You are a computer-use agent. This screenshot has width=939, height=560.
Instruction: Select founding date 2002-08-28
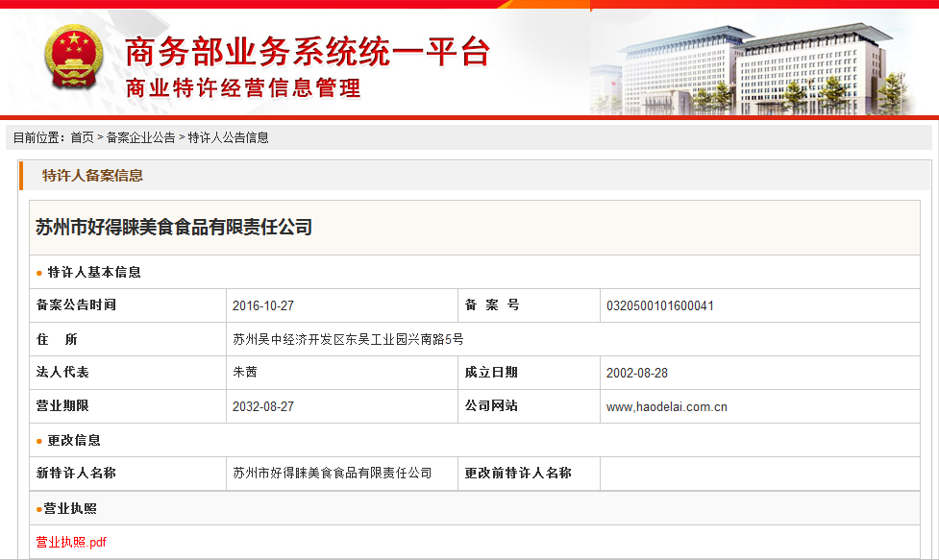pos(636,373)
